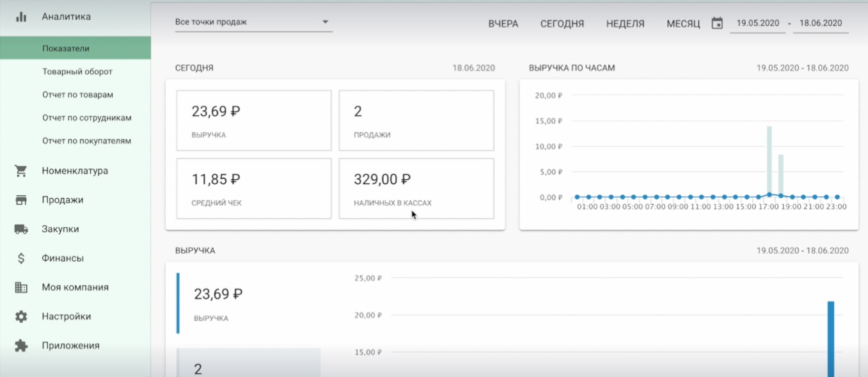Filter by МЕСЯЦ period

click(x=683, y=24)
